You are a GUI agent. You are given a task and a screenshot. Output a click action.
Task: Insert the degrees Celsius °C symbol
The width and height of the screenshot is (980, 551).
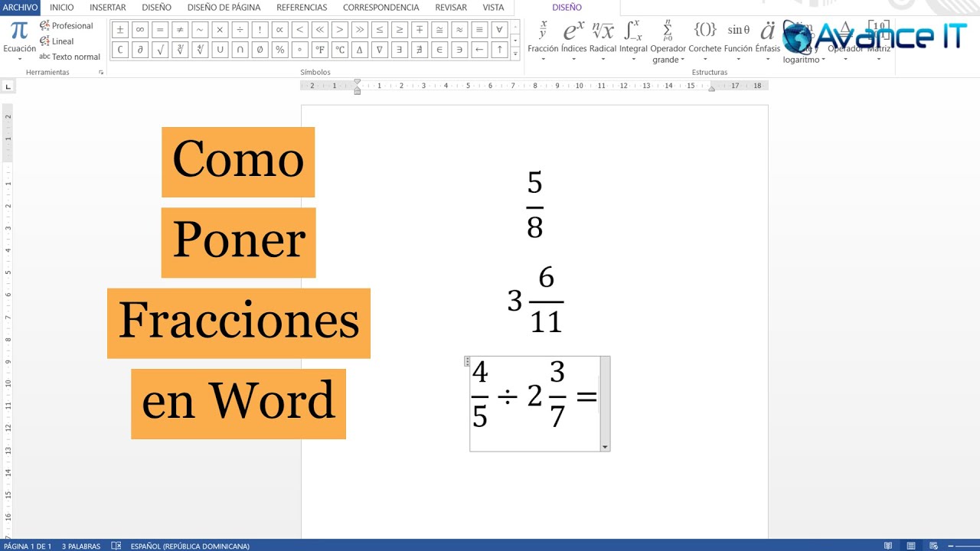click(x=339, y=50)
